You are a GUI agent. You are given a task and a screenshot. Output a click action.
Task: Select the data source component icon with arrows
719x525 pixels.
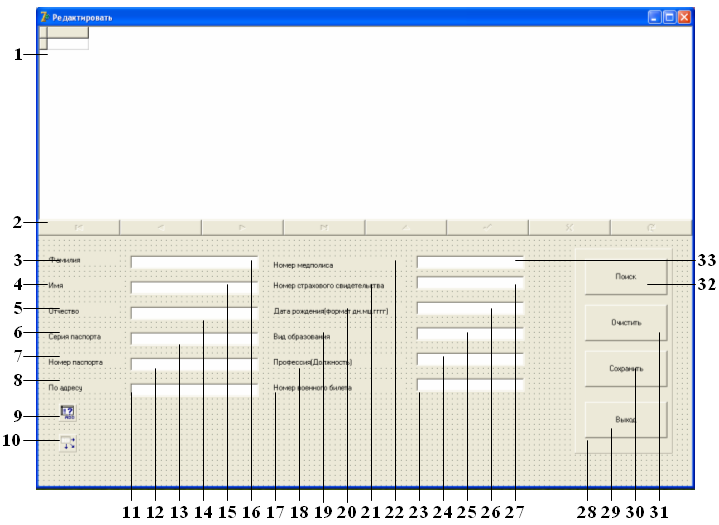tap(68, 443)
